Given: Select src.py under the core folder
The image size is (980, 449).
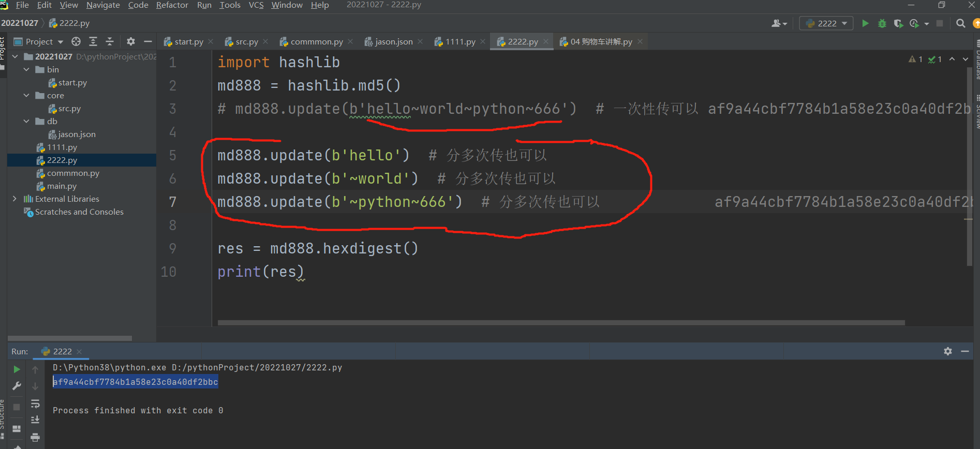Looking at the screenshot, I should pyautogui.click(x=69, y=108).
